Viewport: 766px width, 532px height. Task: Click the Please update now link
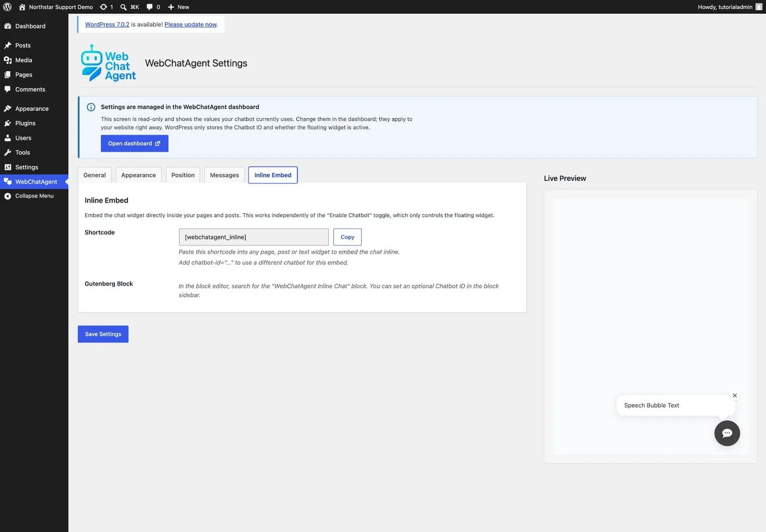[x=190, y=24]
